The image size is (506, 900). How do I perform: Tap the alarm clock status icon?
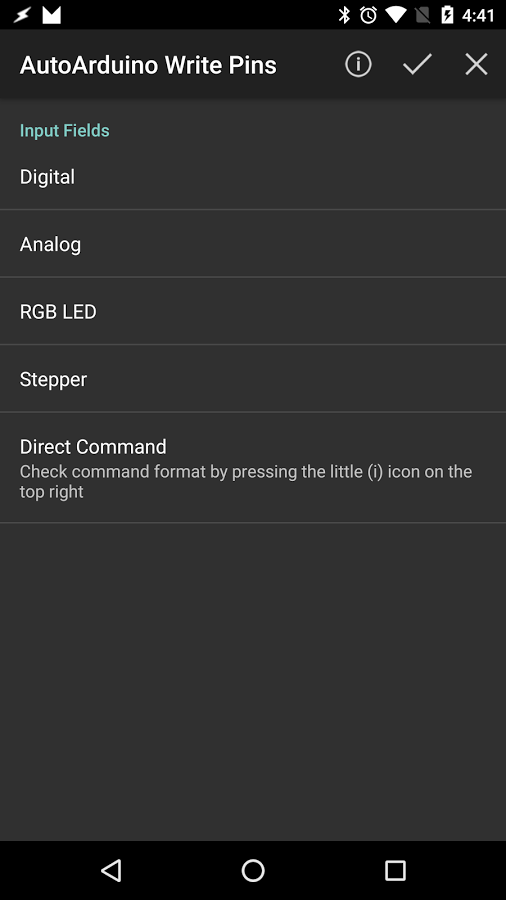368,15
